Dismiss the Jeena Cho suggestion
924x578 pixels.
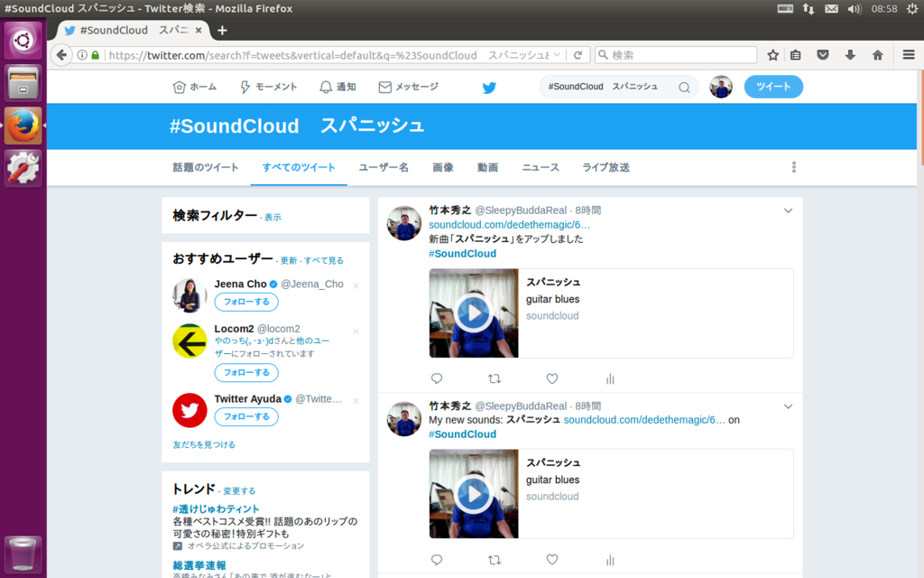[356, 286]
